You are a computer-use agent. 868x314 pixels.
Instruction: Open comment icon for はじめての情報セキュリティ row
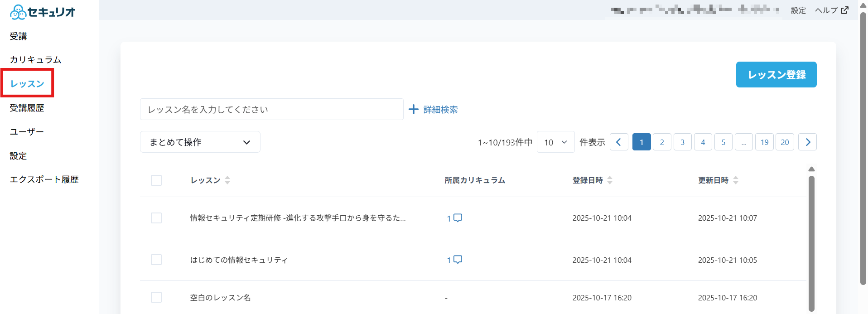click(458, 260)
